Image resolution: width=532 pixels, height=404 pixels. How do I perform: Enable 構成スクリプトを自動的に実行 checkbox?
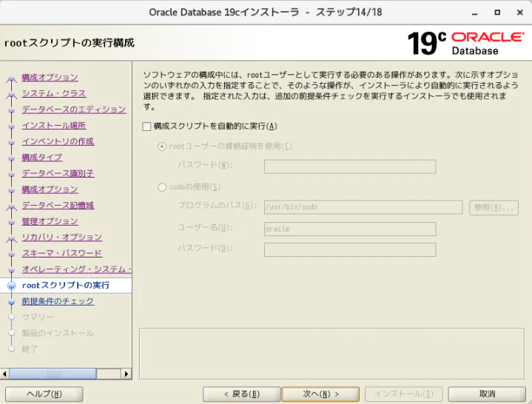pyautogui.click(x=147, y=127)
